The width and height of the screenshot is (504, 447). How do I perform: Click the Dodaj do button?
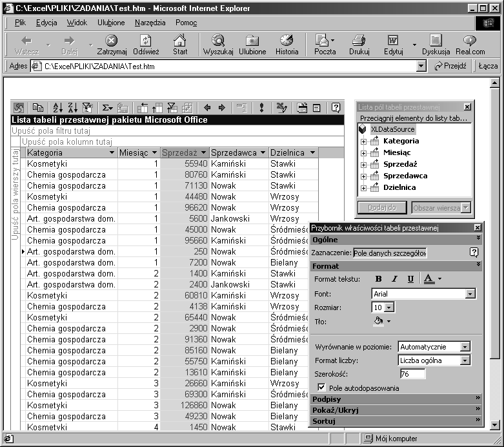pyautogui.click(x=382, y=207)
